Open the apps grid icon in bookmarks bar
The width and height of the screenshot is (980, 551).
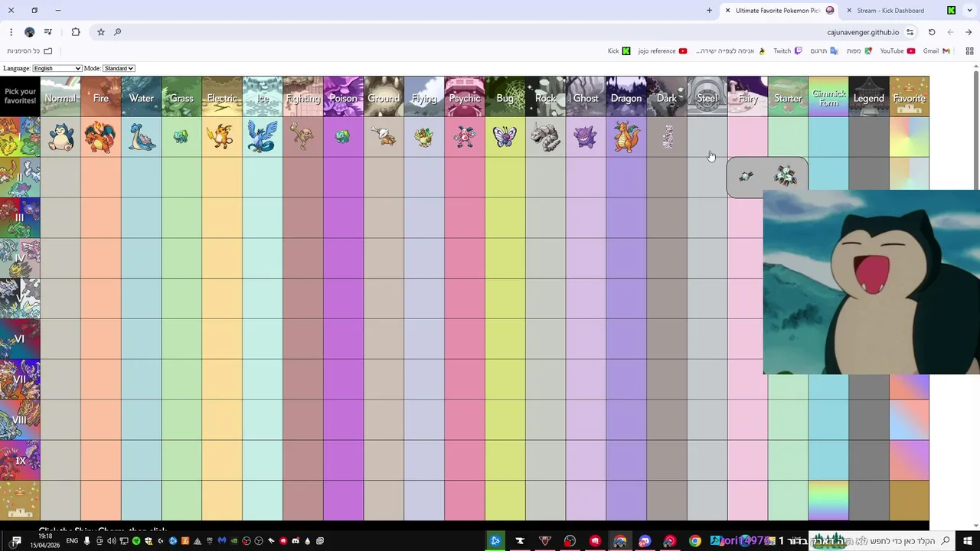point(969,51)
